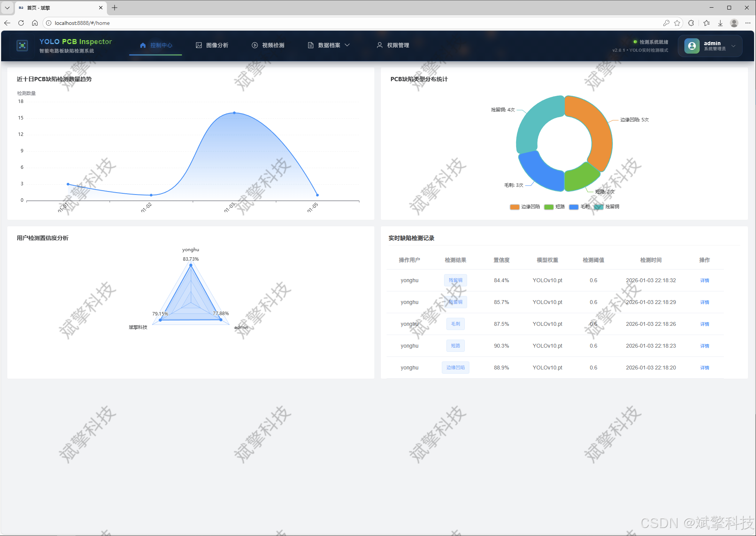Click the picture icon beside 图像分析
This screenshot has width=756, height=536.
(199, 45)
